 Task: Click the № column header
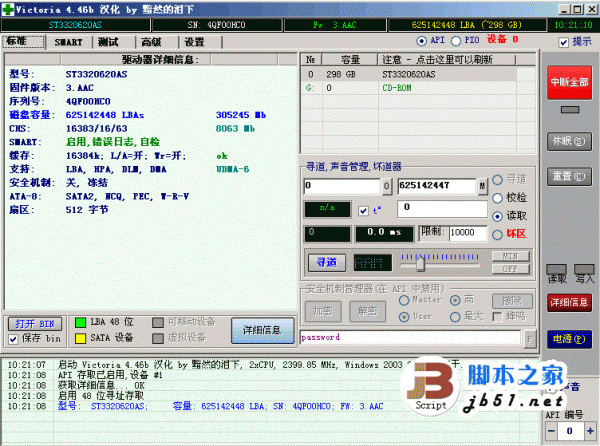[310, 59]
